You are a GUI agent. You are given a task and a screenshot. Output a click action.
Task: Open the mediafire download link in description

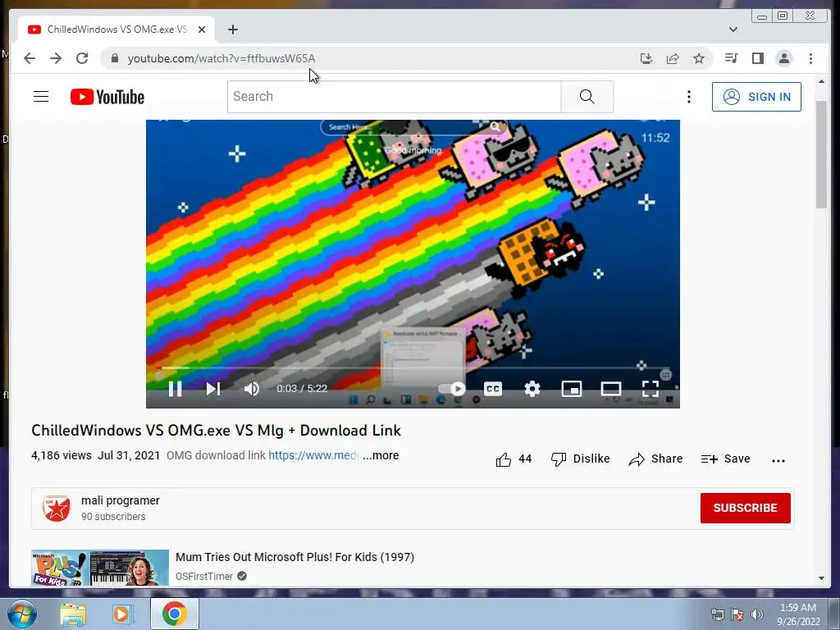(x=313, y=455)
